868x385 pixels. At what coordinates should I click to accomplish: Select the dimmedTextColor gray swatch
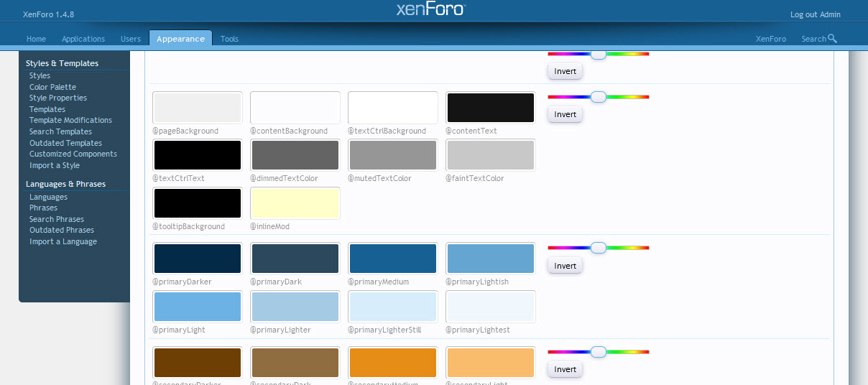[x=295, y=155]
